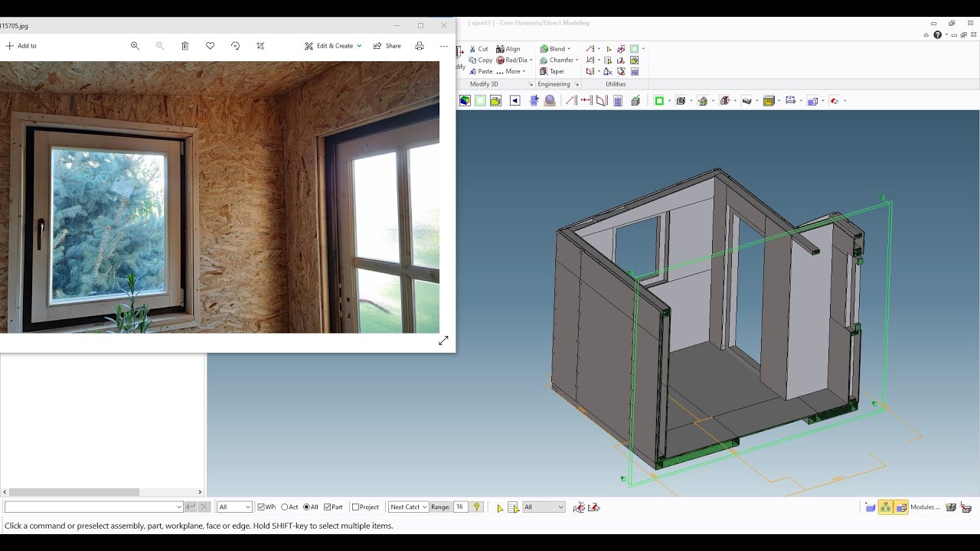Click the command input combo box
The height and width of the screenshot is (551, 980).
(x=93, y=507)
